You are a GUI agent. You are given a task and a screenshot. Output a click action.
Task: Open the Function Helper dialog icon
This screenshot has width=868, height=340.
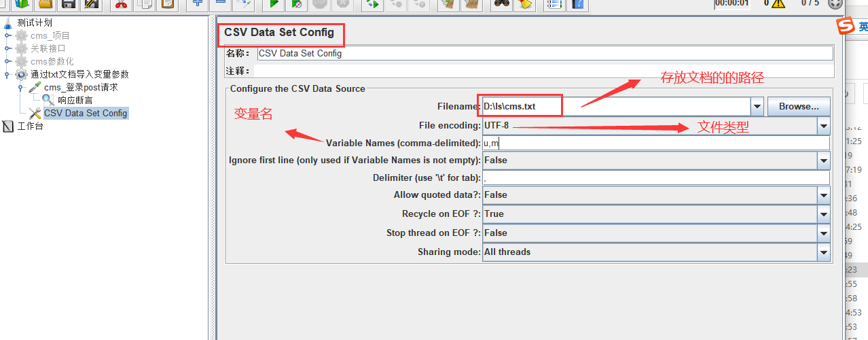(x=554, y=4)
